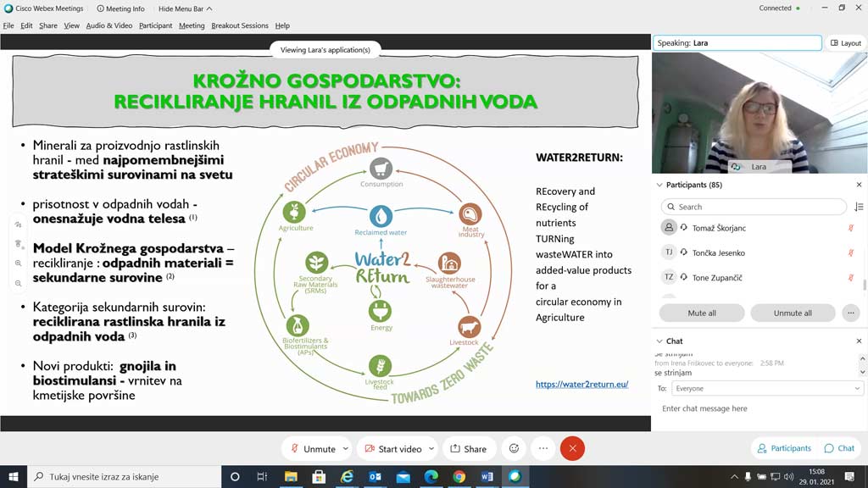
Task: Click the zoom in magnifier on shared view
Action: (19, 263)
